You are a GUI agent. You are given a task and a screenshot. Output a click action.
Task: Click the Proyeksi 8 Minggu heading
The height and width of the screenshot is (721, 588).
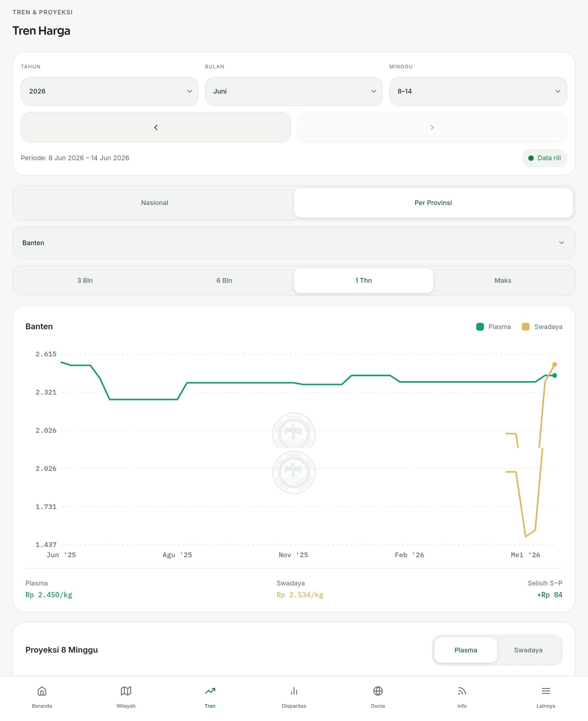pos(62,650)
